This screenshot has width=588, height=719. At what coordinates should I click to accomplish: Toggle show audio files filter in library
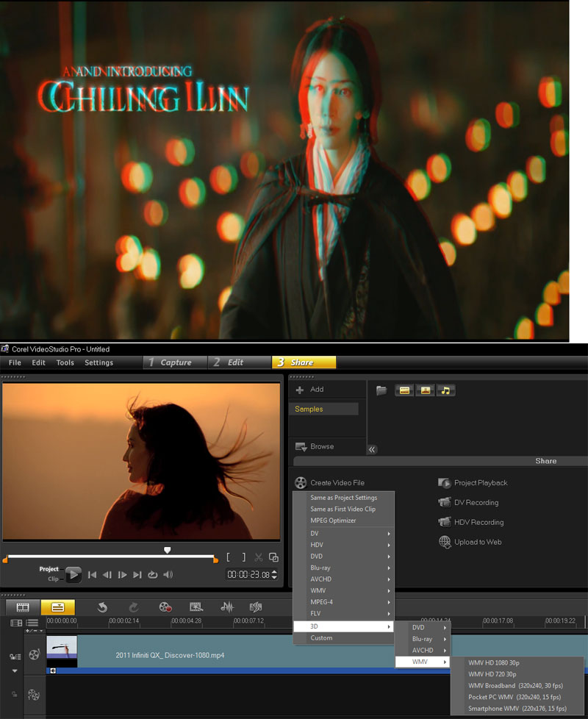(x=445, y=390)
